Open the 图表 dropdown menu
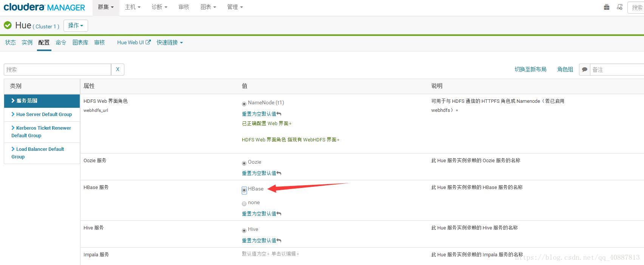 (x=208, y=7)
